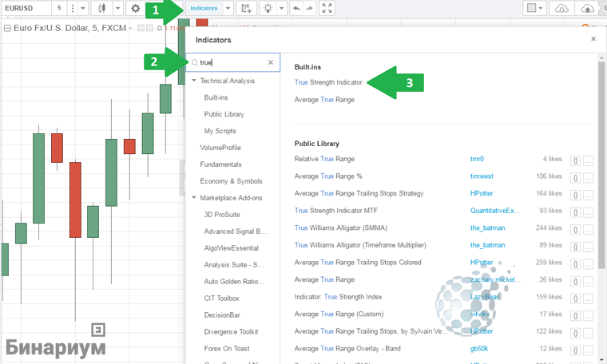Open author profile tmr0
The width and height of the screenshot is (607, 364).
tap(477, 159)
